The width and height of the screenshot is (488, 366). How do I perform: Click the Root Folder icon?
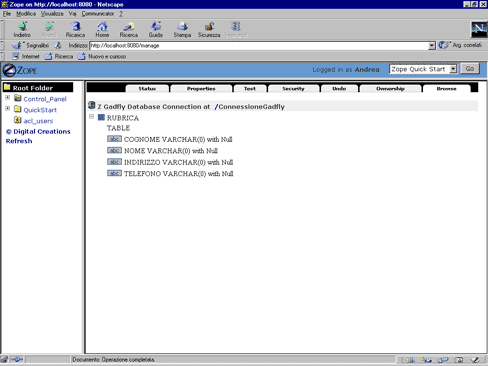7,87
